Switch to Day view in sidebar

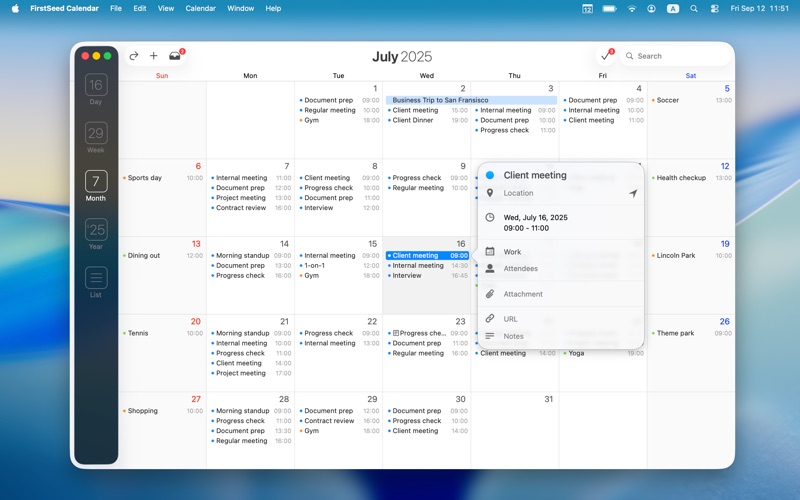(96, 89)
